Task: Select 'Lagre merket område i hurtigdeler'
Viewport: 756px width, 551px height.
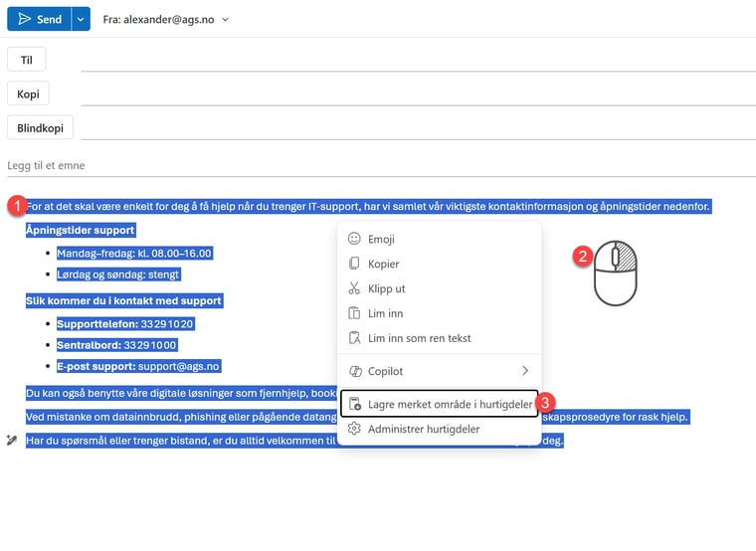Action: (440, 404)
